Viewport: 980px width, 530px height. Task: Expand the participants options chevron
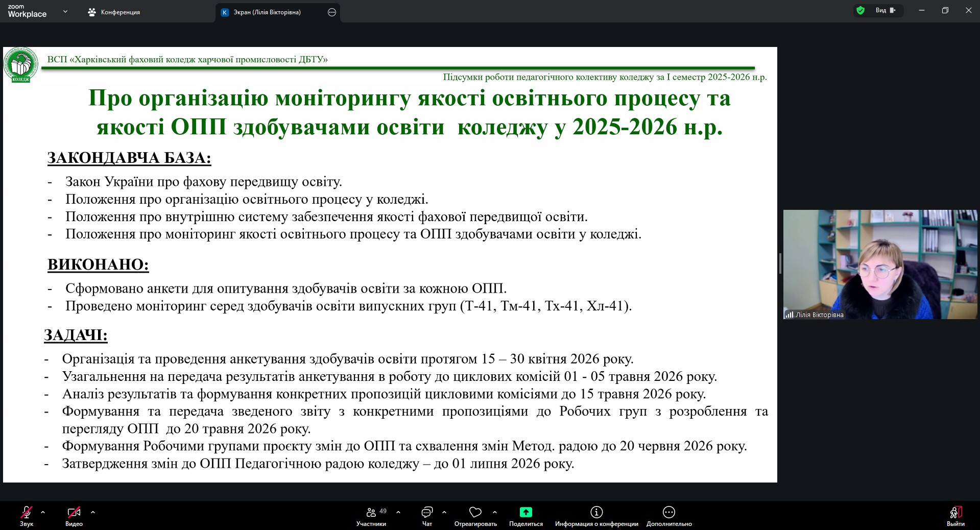coord(398,512)
